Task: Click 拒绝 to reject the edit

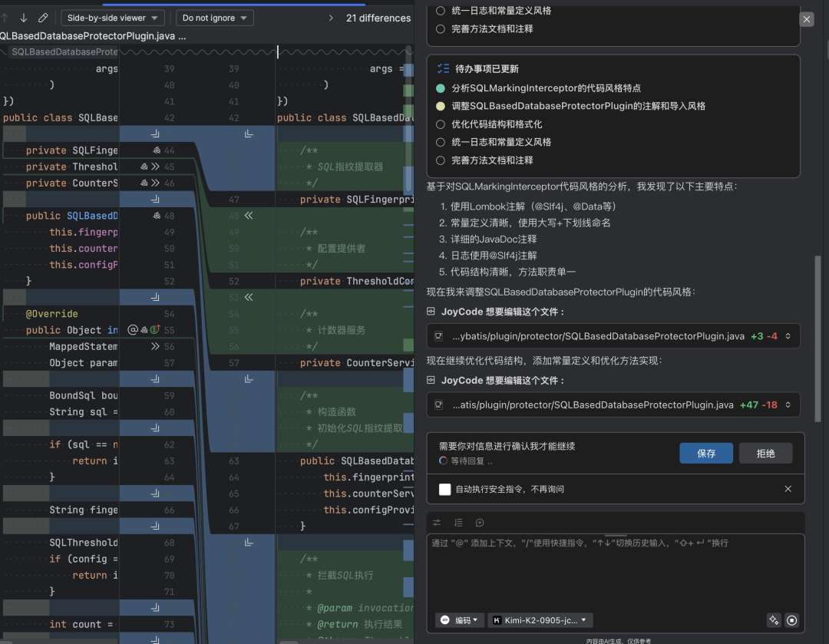Action: point(765,453)
